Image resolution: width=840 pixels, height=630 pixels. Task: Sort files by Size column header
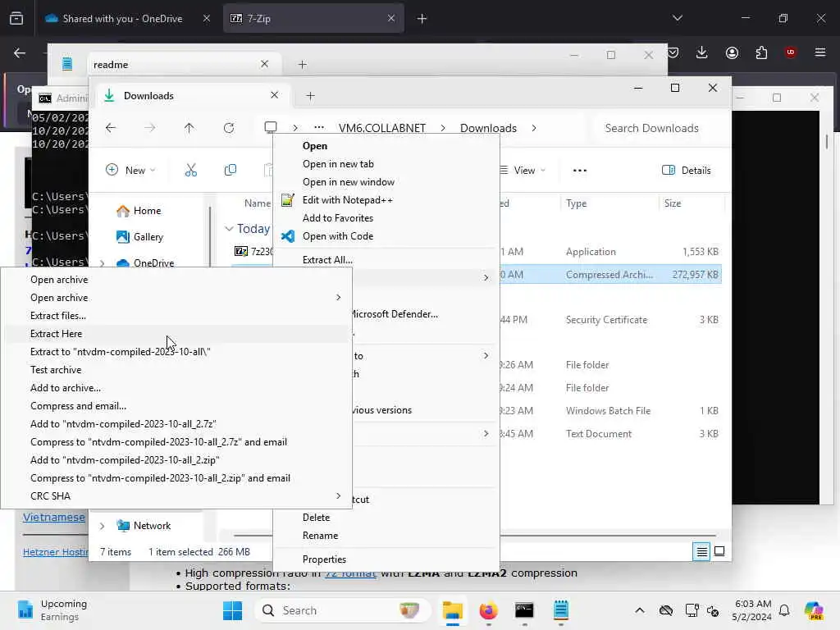tap(673, 203)
